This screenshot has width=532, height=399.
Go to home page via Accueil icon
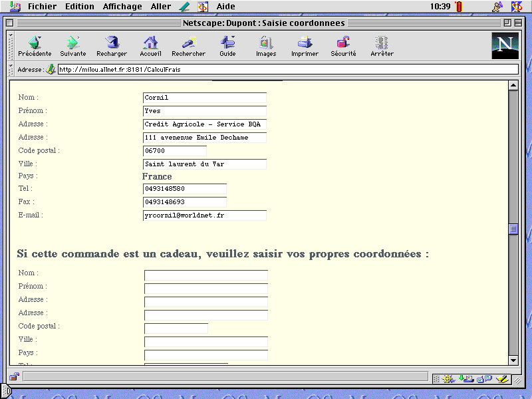click(150, 43)
